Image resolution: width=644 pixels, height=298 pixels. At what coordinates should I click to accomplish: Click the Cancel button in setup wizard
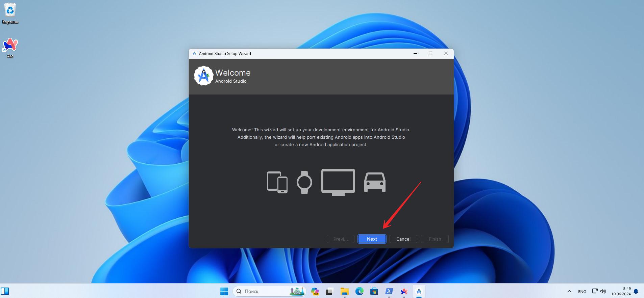403,239
